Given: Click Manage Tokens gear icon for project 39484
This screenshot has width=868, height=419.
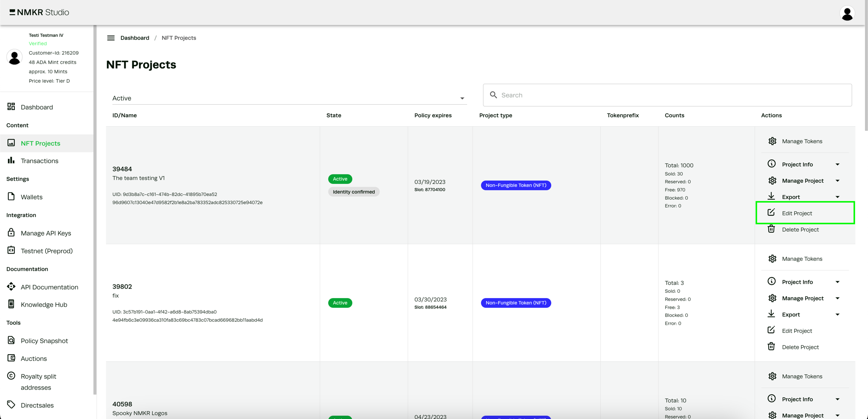Looking at the screenshot, I should click(772, 141).
